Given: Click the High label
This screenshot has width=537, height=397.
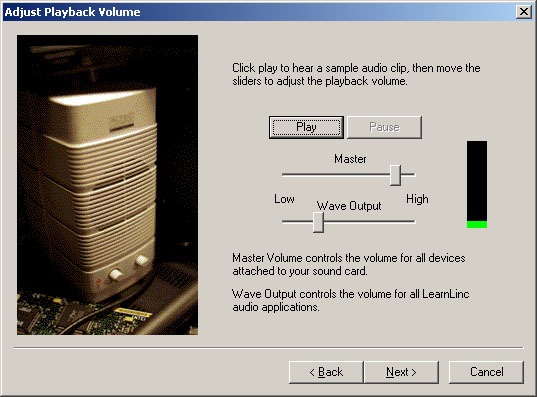Looking at the screenshot, I should 417,199.
